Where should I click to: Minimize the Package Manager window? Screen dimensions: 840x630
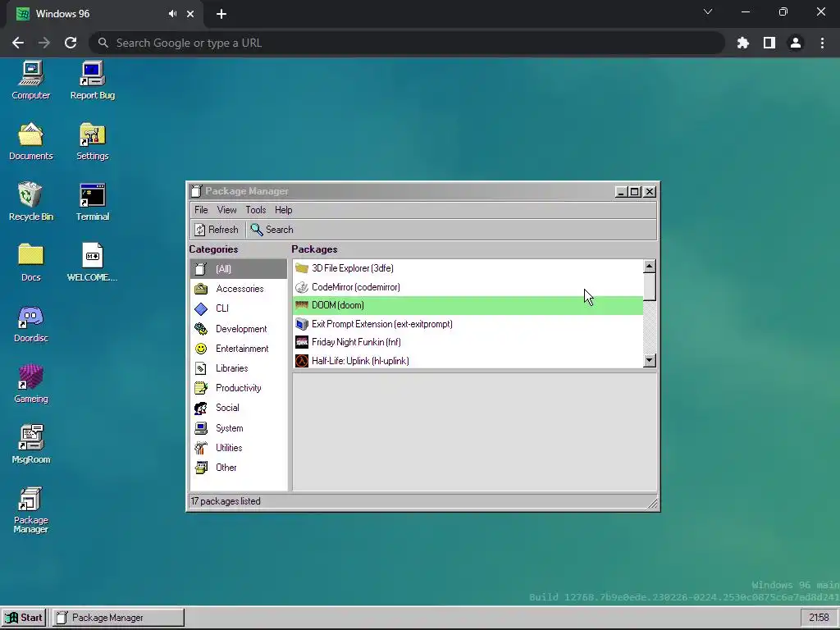(x=621, y=192)
